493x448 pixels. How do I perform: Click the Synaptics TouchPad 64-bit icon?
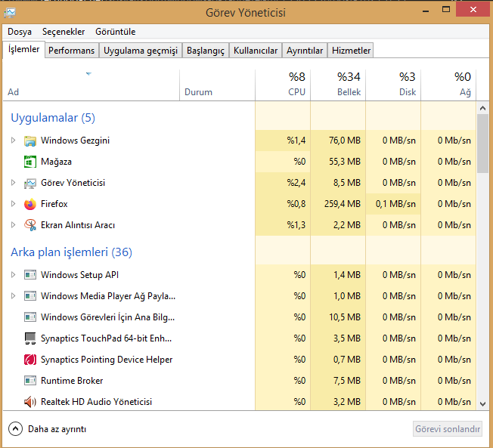pyautogui.click(x=30, y=338)
